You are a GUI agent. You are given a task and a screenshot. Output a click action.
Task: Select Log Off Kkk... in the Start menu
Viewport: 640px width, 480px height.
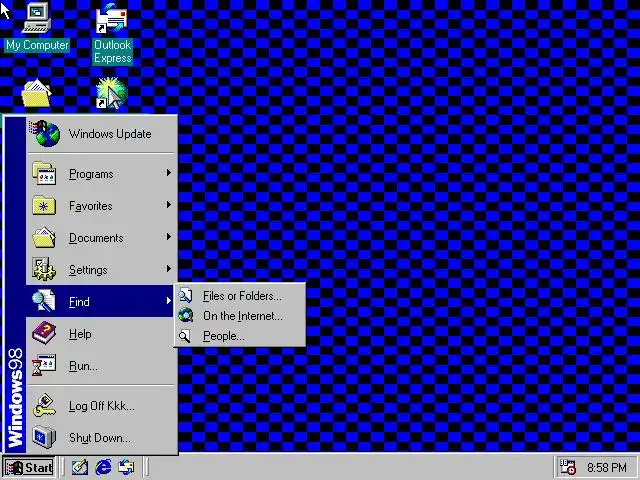100,406
